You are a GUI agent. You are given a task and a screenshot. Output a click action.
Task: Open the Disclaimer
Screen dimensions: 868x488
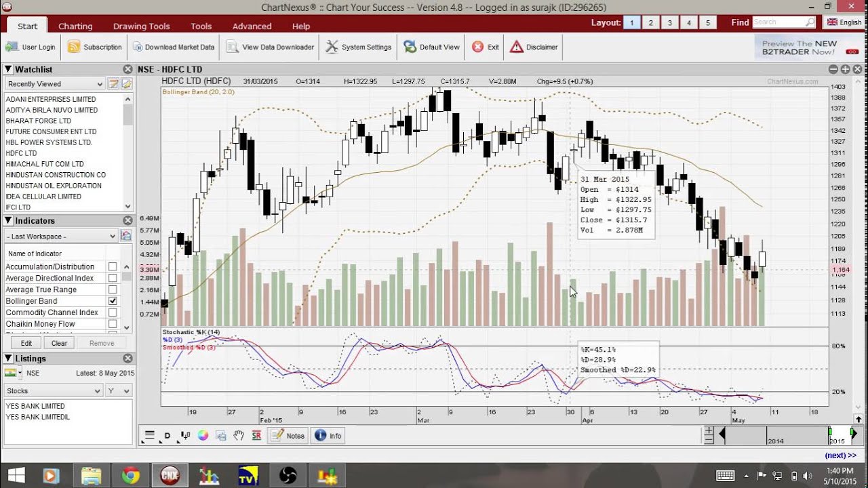(534, 47)
